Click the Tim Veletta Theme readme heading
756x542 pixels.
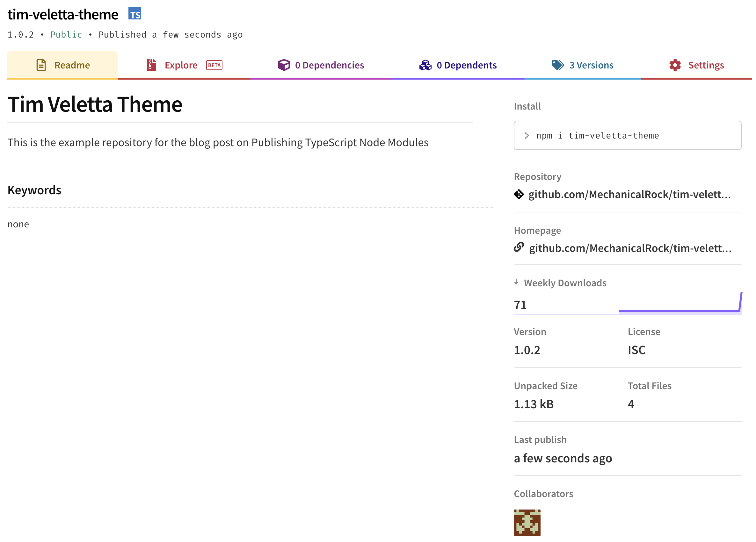click(x=95, y=104)
